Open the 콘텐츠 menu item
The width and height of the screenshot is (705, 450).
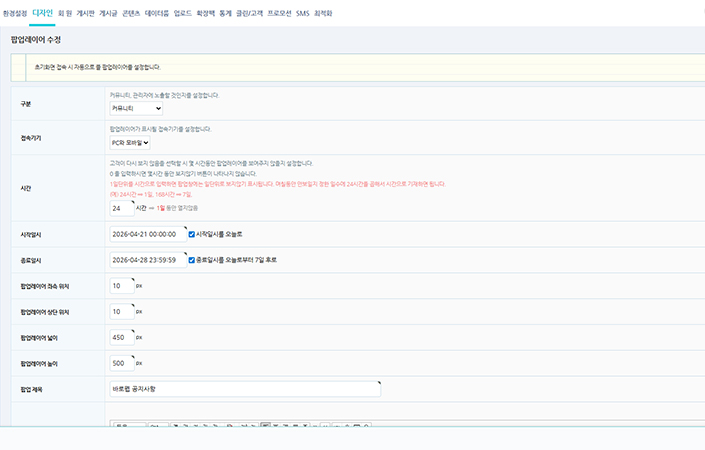pyautogui.click(x=131, y=14)
